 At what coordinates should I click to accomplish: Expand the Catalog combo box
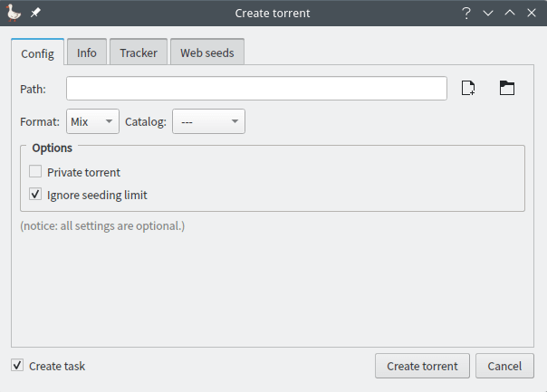pyautogui.click(x=208, y=121)
